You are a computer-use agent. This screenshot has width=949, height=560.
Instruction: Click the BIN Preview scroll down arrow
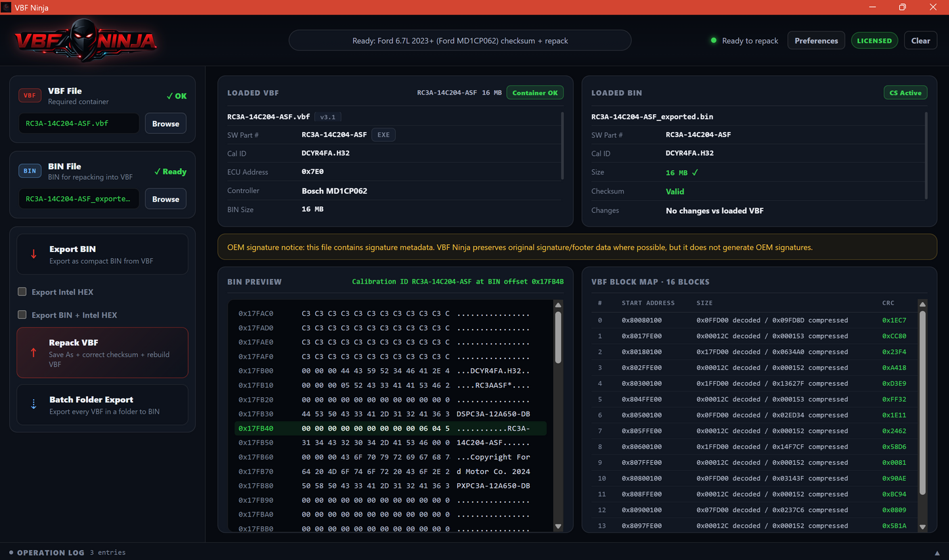(558, 527)
